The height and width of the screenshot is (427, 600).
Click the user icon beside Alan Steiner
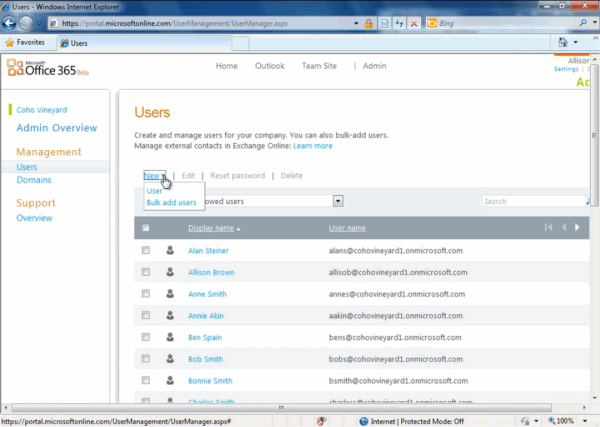point(170,250)
